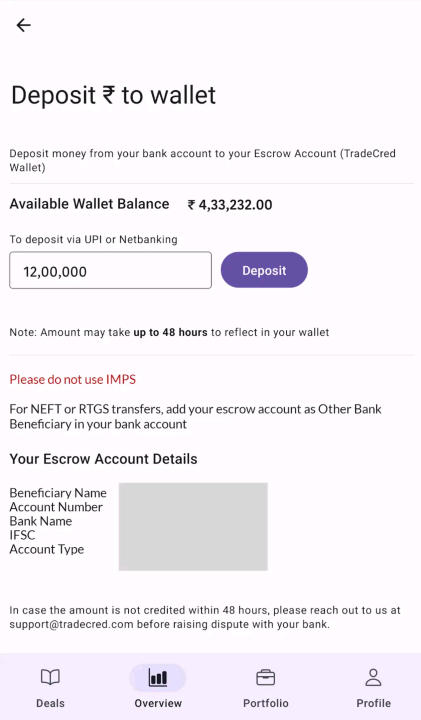Open the Portfolio briefcase icon
The height and width of the screenshot is (720, 421).
[265, 677]
